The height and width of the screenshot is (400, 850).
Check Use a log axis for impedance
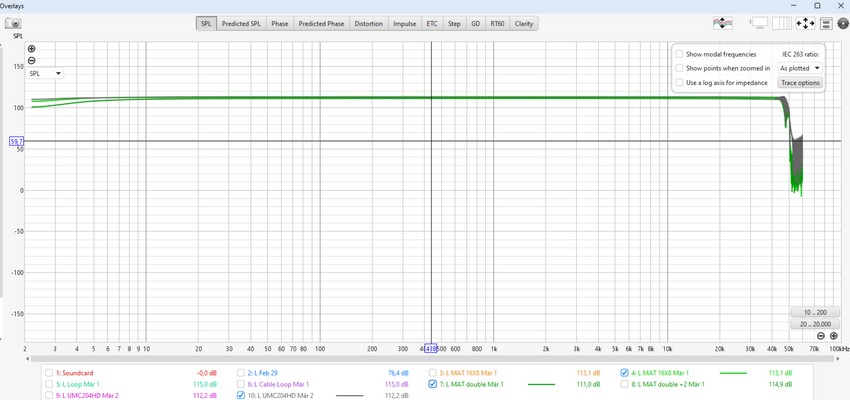coord(679,82)
